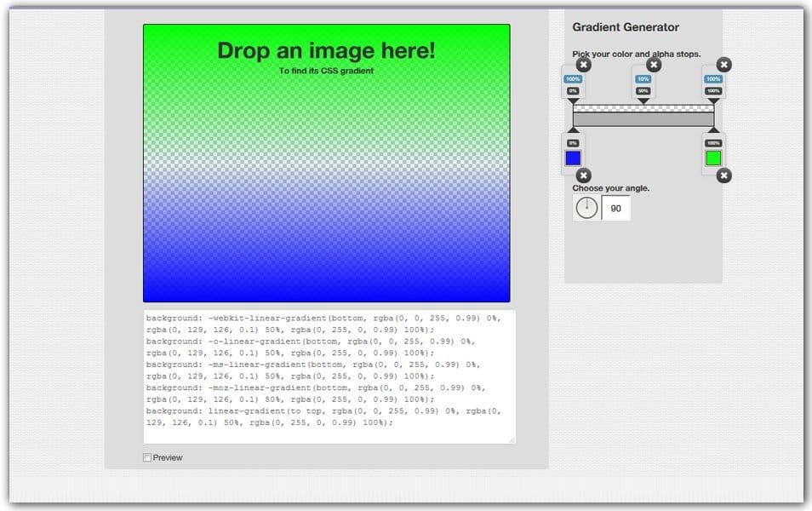Click the 50% position label on the middle stop
This screenshot has width=812, height=511.
tap(644, 89)
